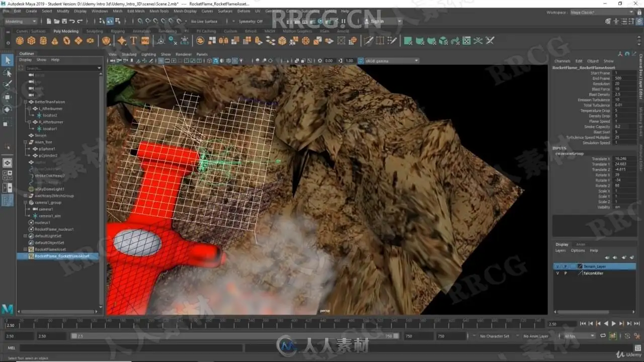Play the animation backwards
Screen dimensions: 644x362
pyautogui.click(x=606, y=324)
